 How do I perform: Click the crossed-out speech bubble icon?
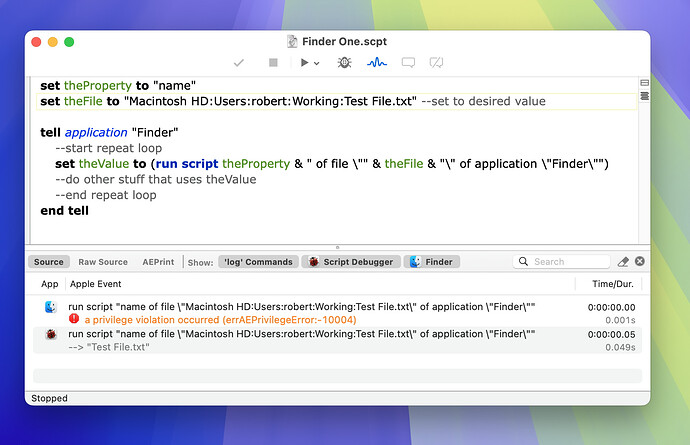(436, 63)
